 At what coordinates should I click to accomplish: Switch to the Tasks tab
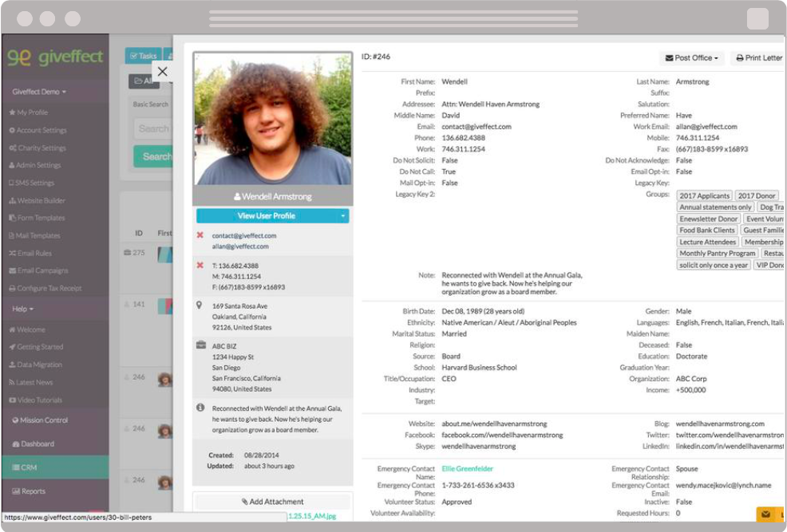(143, 56)
